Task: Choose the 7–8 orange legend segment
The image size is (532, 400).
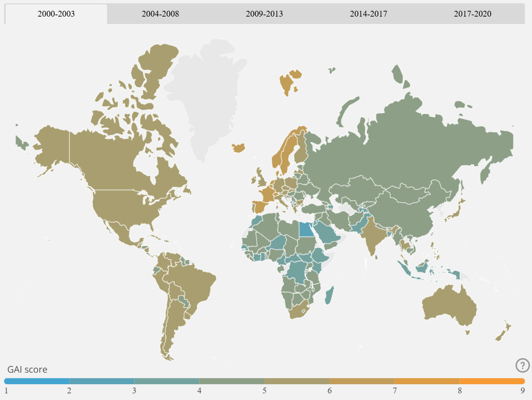Action: click(x=427, y=381)
